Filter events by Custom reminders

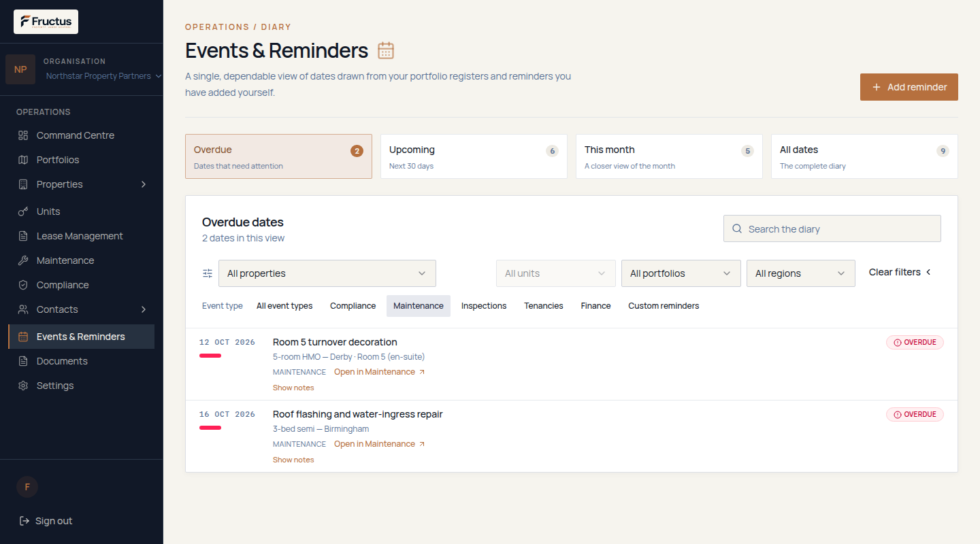click(664, 306)
